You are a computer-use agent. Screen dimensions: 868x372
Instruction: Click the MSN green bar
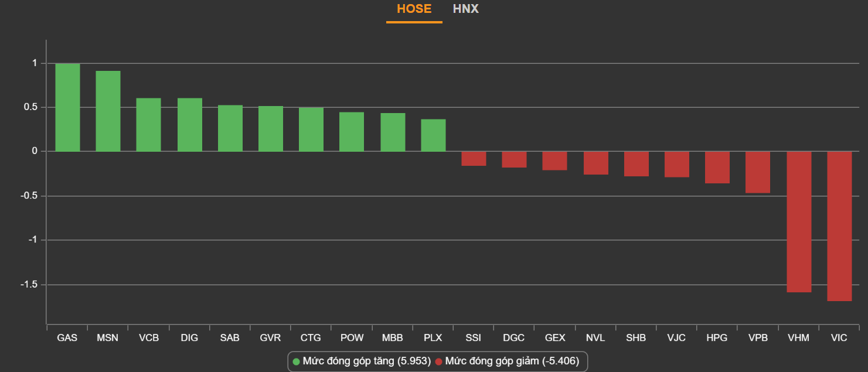(x=108, y=111)
